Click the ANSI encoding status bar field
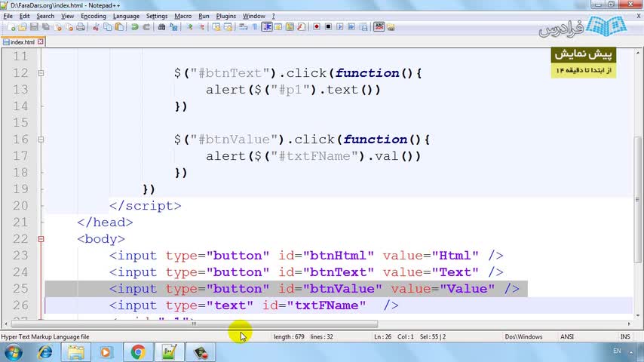Screen dimensions: 644x362 tap(567, 336)
